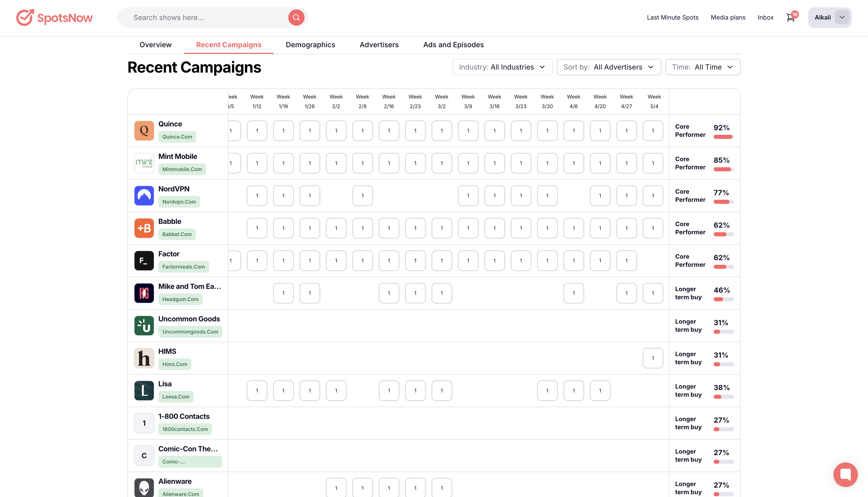The height and width of the screenshot is (497, 868).
Task: Open the Ads and Episodes tab
Action: tap(454, 45)
